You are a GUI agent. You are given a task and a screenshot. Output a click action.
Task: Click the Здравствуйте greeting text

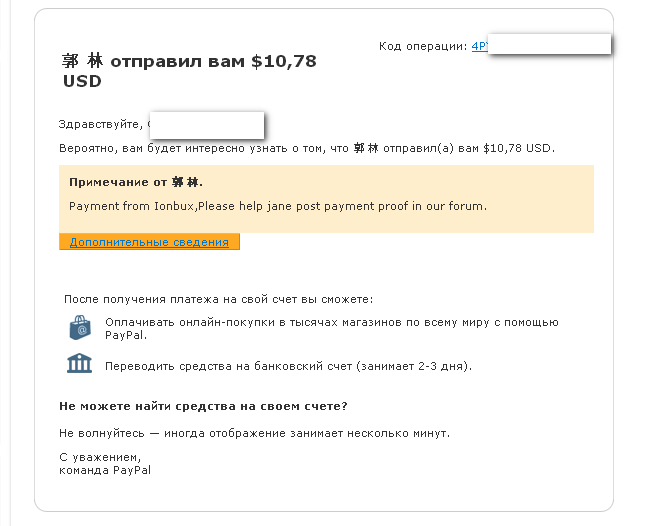(x=101, y=124)
